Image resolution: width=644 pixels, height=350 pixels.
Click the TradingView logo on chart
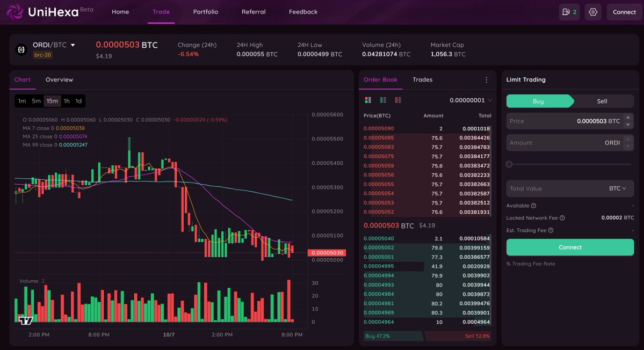tap(25, 320)
